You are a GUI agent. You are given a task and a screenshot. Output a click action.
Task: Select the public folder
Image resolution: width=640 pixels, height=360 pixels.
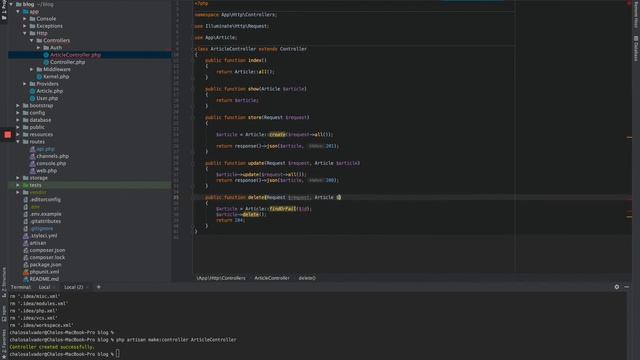[x=37, y=127]
